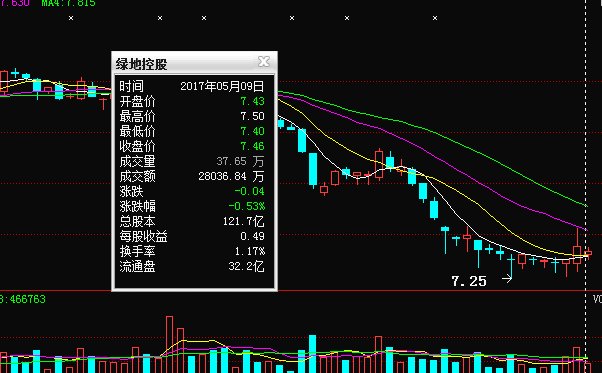
Task: Click the tallest red volume bar
Action: coord(169,345)
